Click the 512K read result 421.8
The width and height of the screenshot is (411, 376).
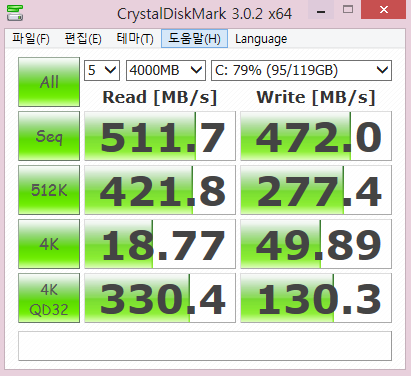coord(160,190)
